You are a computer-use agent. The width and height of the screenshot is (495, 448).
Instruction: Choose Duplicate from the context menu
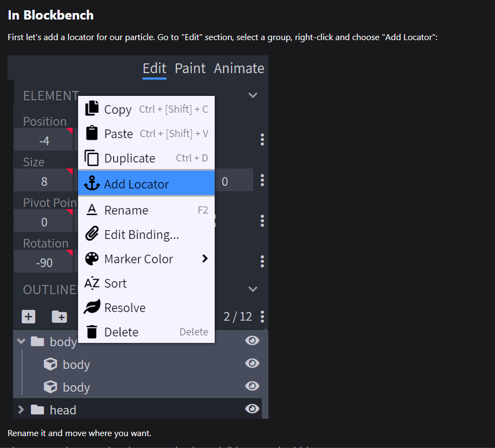130,158
